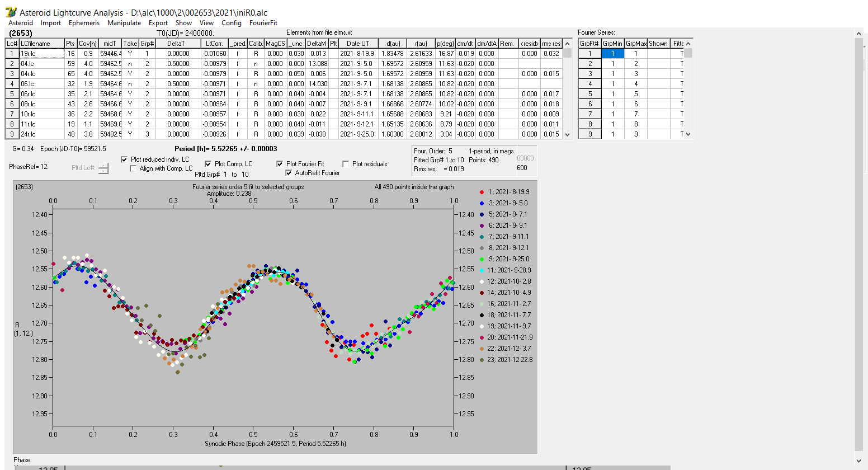Click the Date UT column header
This screenshot has height=470, width=868.
click(357, 44)
